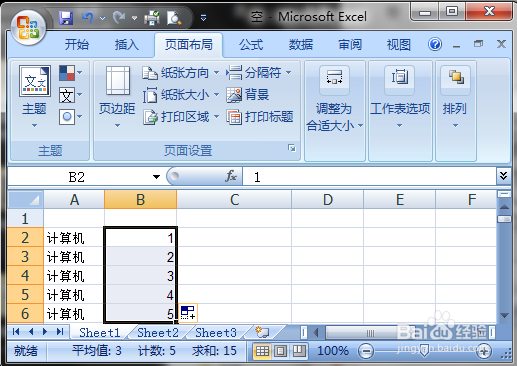Click the quick print icon

tap(152, 18)
